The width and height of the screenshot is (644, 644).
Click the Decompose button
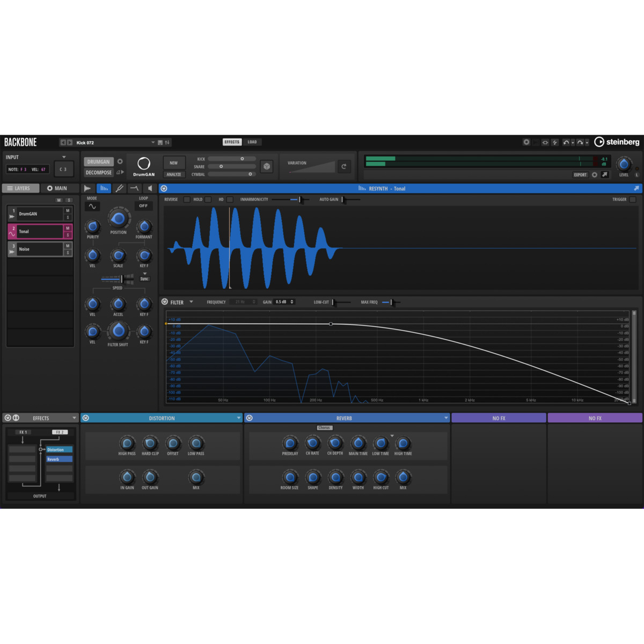tap(99, 172)
